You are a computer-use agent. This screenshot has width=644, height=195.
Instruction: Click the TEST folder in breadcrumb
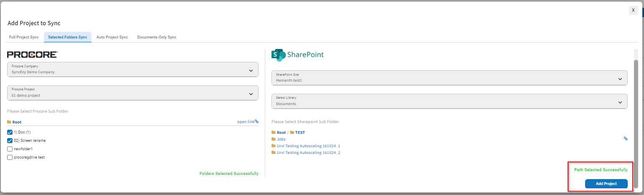tap(300, 132)
